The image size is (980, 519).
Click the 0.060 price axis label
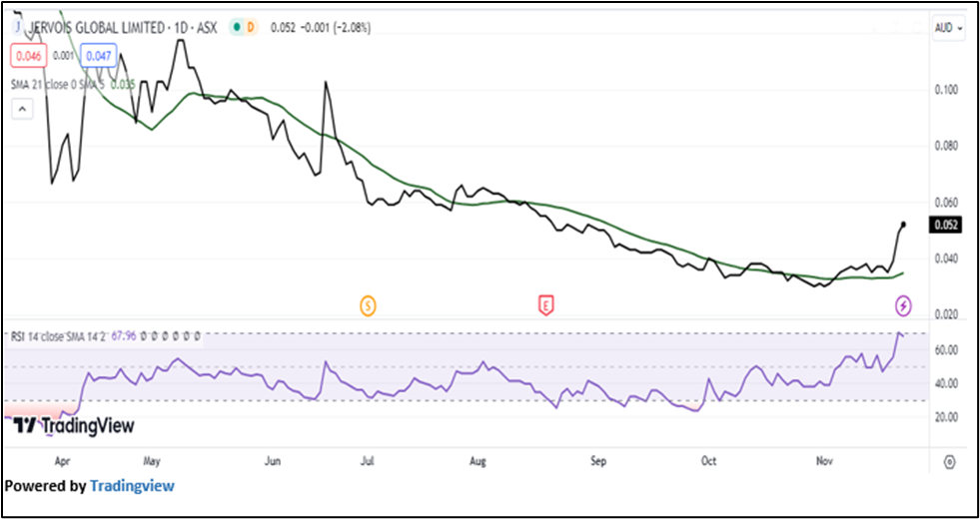tap(944, 203)
